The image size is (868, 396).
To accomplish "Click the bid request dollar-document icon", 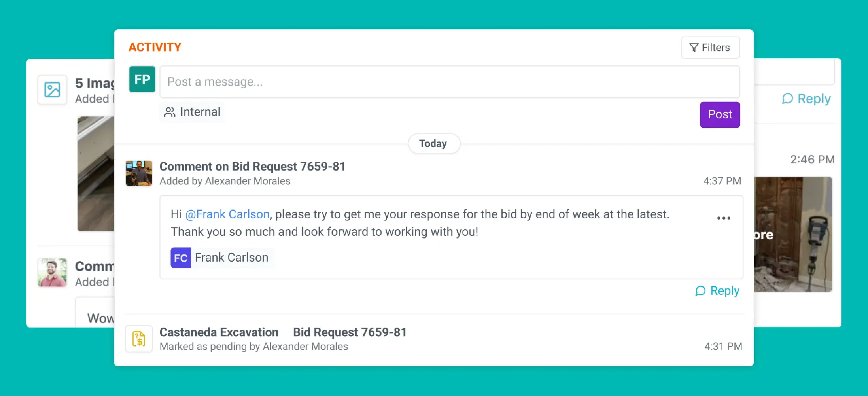I will 139,338.
